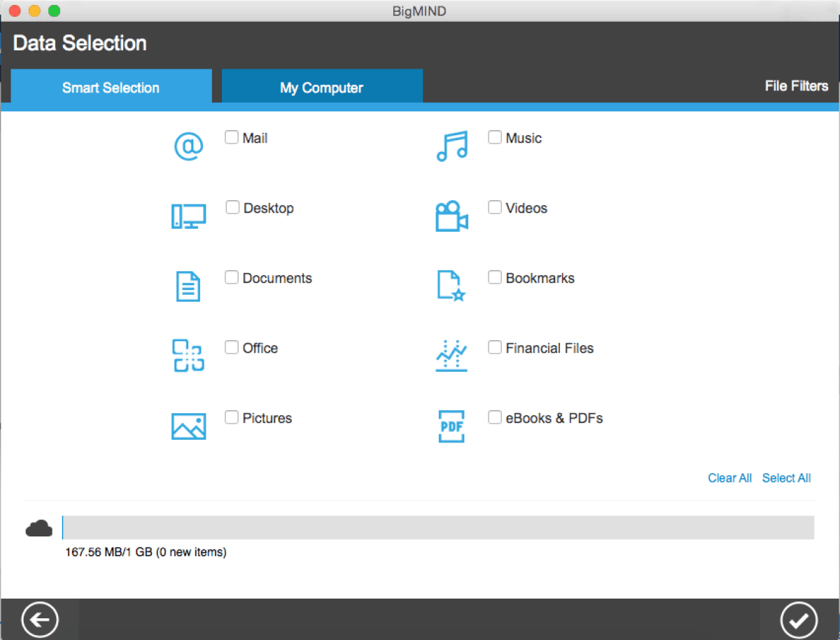Check the Bookmarks checkbox

[495, 277]
